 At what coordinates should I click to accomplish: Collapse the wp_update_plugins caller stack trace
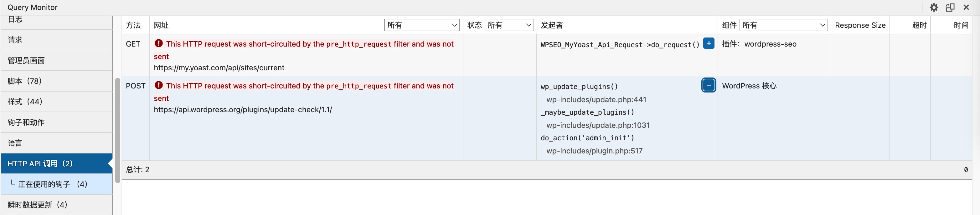click(x=708, y=85)
